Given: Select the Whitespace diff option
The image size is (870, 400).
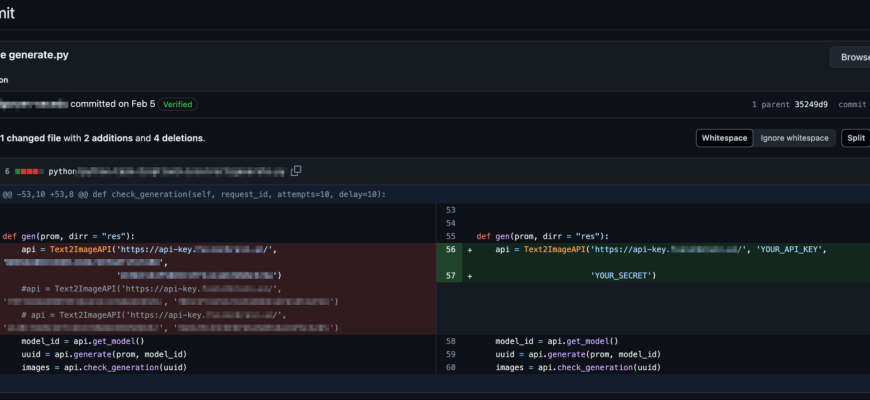Looking at the screenshot, I should click(x=724, y=138).
